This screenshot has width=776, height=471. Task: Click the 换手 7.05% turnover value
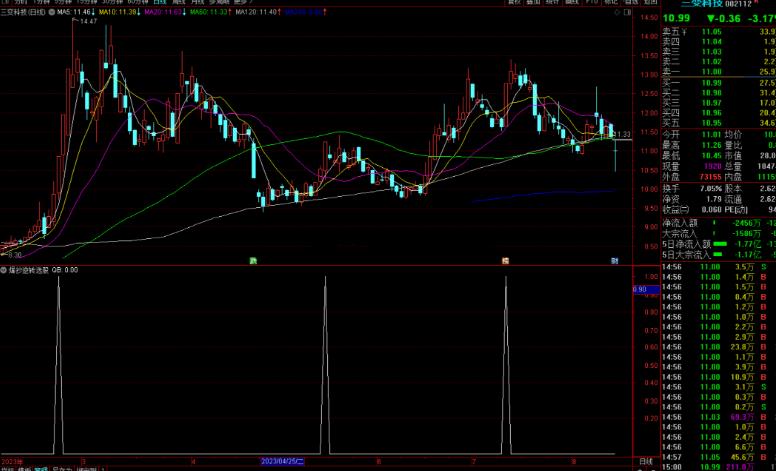pos(711,188)
